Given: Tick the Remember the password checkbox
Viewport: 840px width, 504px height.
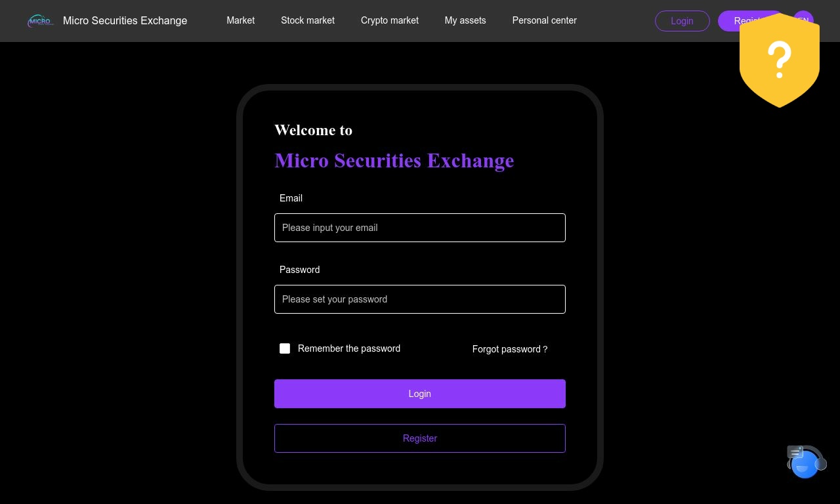Looking at the screenshot, I should click(285, 348).
